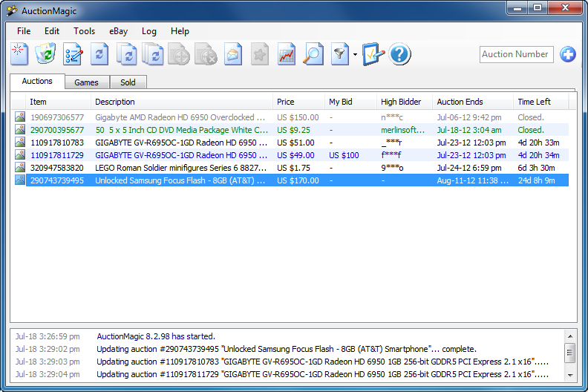Open the edit auction list icon

(73, 54)
